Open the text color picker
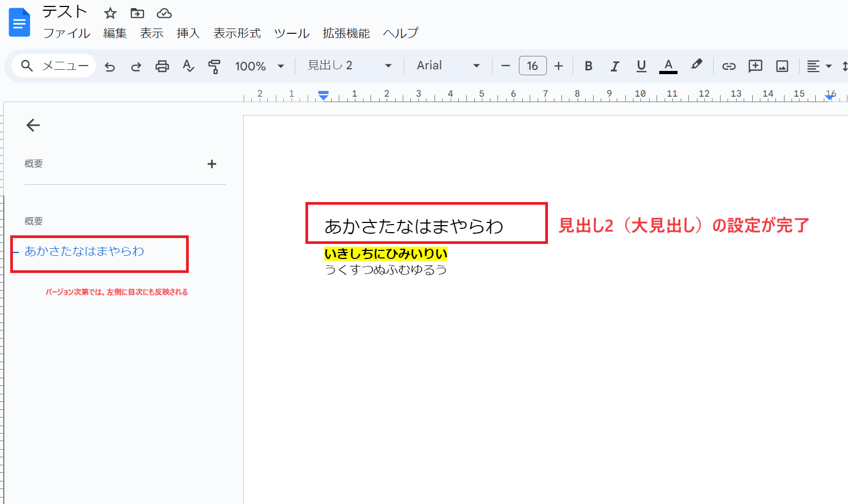Screen dimensions: 848x504 (x=668, y=66)
